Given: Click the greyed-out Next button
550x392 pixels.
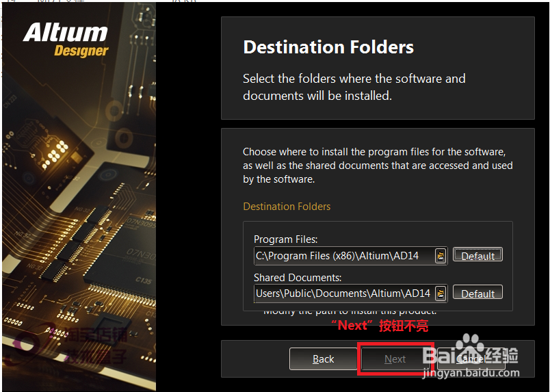Looking at the screenshot, I should tap(395, 358).
